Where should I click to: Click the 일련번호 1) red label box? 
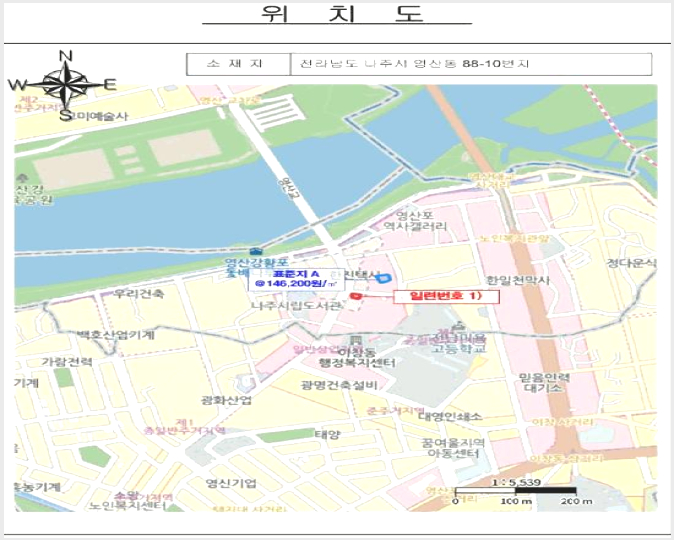[x=447, y=296]
